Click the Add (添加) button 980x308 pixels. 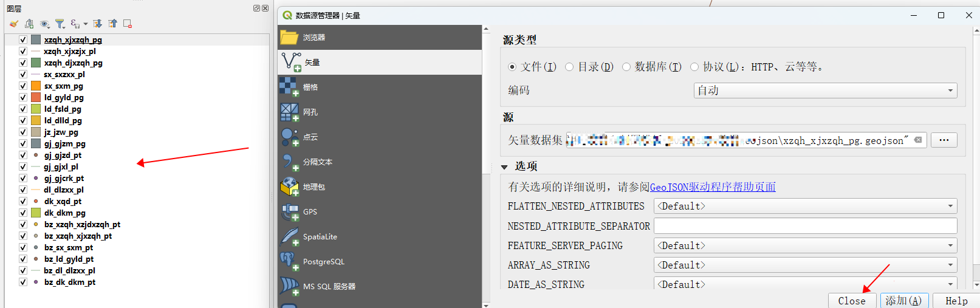904,301
